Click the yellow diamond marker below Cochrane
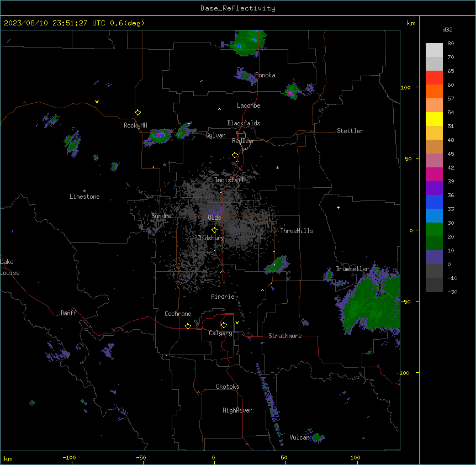Viewport: 476px width, 465px height. pyautogui.click(x=188, y=326)
